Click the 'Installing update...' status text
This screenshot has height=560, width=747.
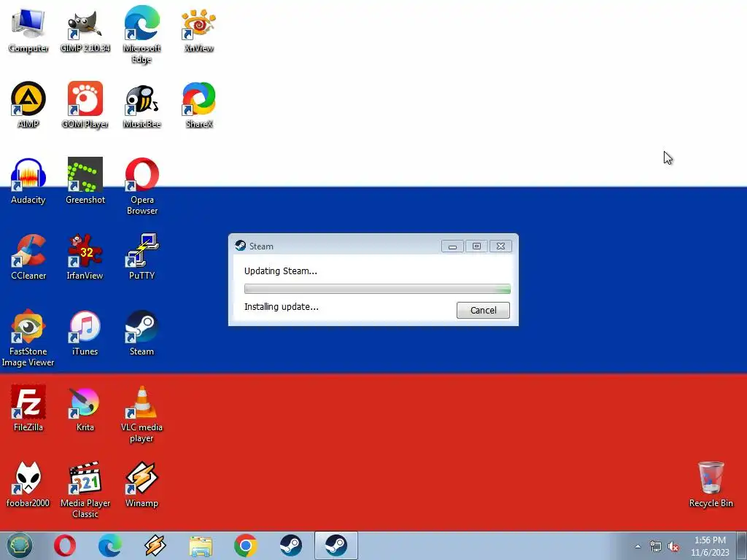pyautogui.click(x=281, y=307)
